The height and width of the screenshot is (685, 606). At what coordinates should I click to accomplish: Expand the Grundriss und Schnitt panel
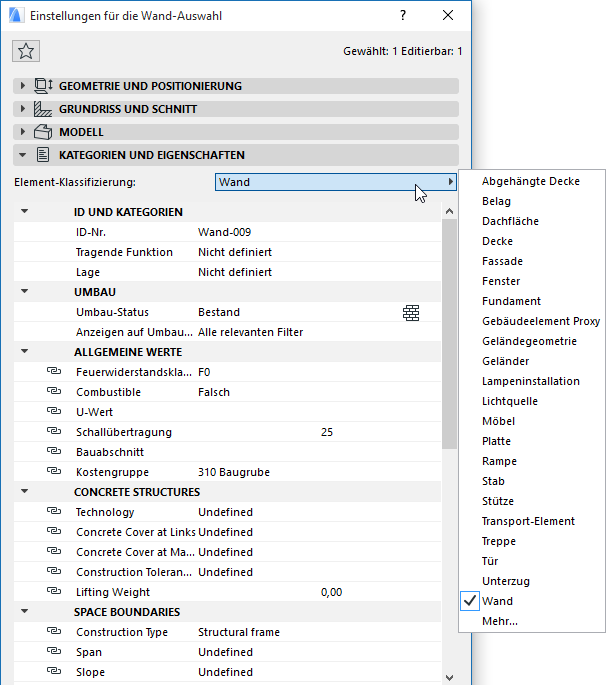coord(23,109)
